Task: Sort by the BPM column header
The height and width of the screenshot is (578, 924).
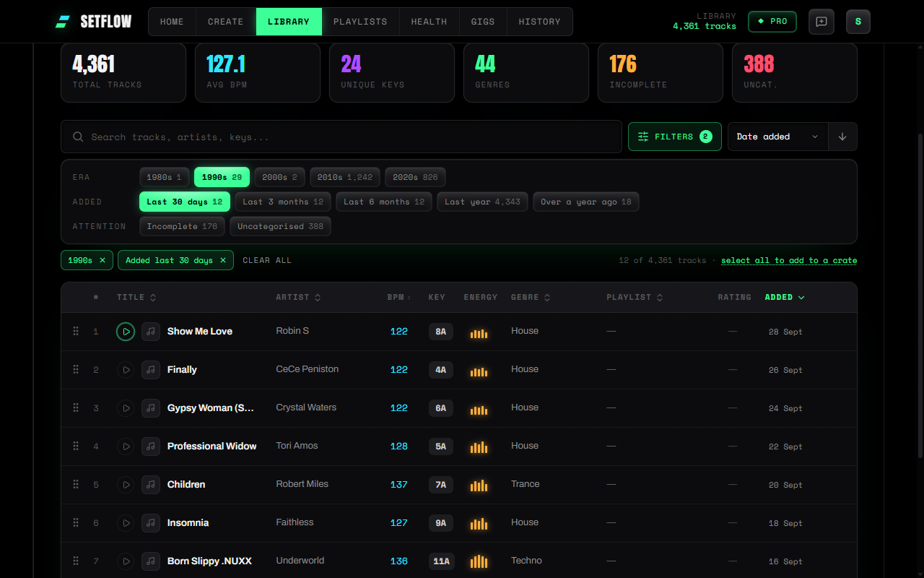Action: tap(399, 297)
